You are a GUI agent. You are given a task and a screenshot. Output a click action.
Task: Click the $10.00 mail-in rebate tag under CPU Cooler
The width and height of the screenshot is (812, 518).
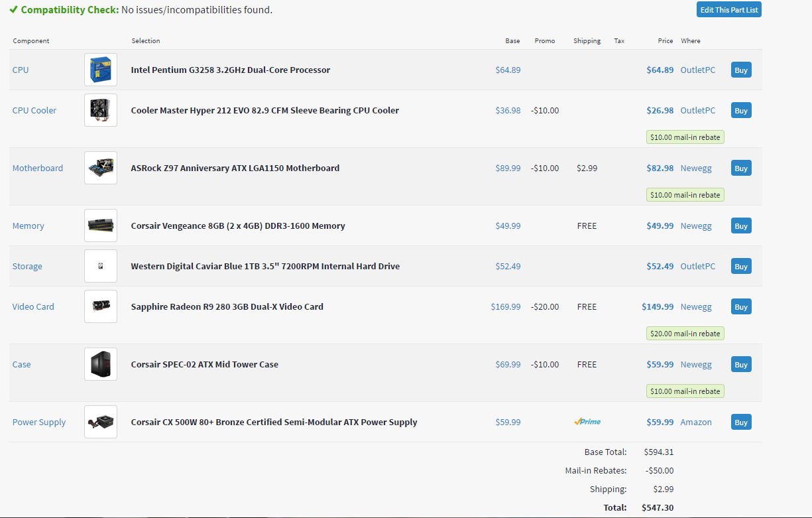(x=685, y=137)
